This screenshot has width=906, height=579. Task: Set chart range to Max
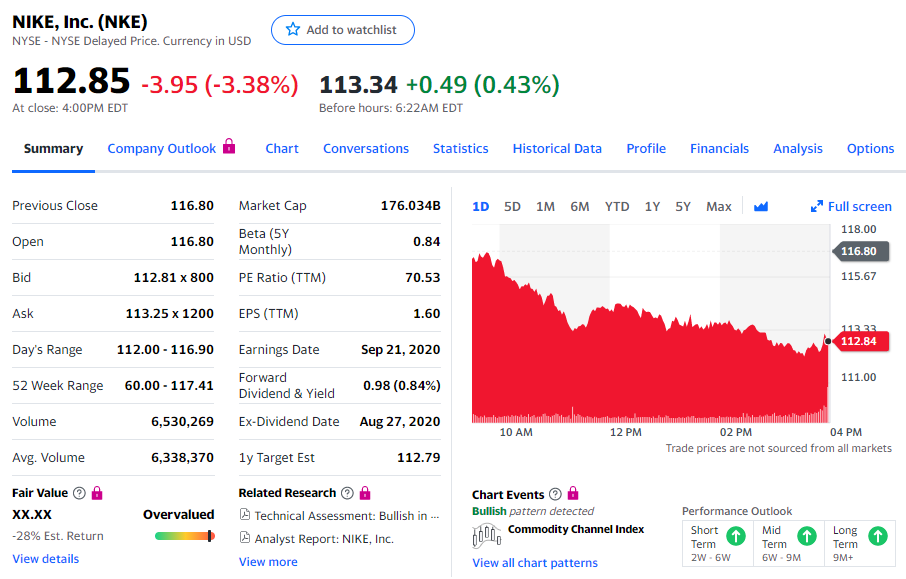718,207
